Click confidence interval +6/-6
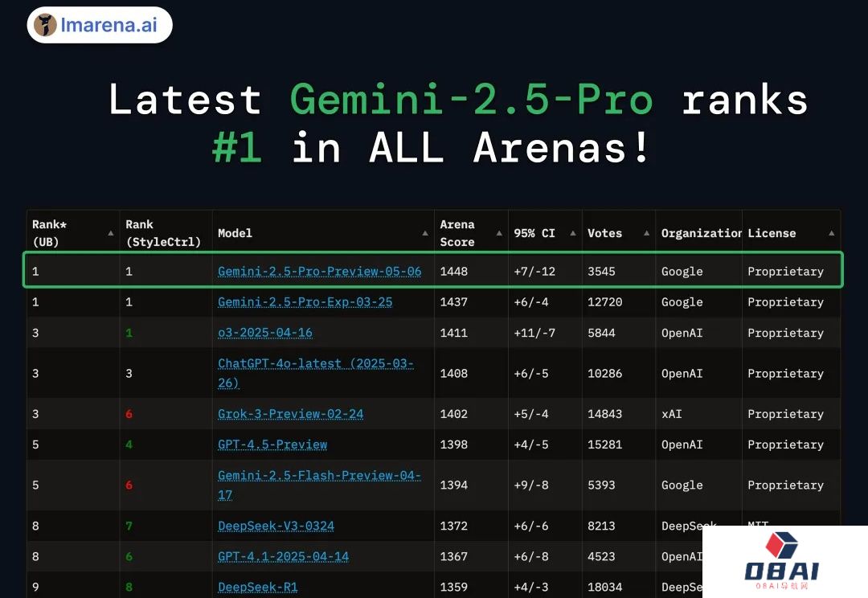The height and width of the screenshot is (598, 868). [531, 526]
